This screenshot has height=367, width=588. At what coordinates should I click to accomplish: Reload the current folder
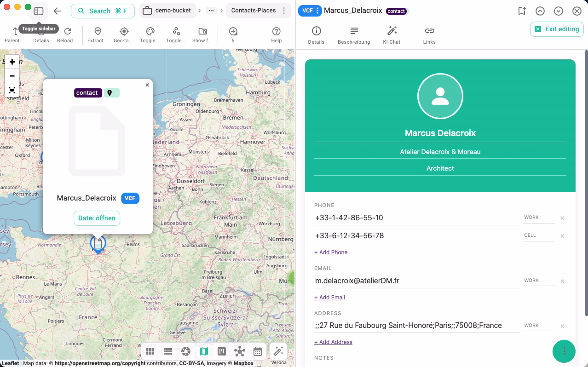coord(67,31)
